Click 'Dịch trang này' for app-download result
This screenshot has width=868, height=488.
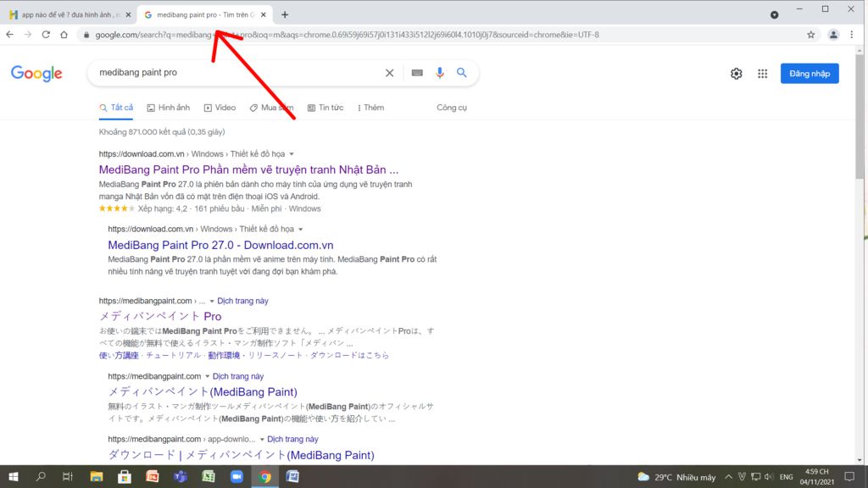pos(292,440)
